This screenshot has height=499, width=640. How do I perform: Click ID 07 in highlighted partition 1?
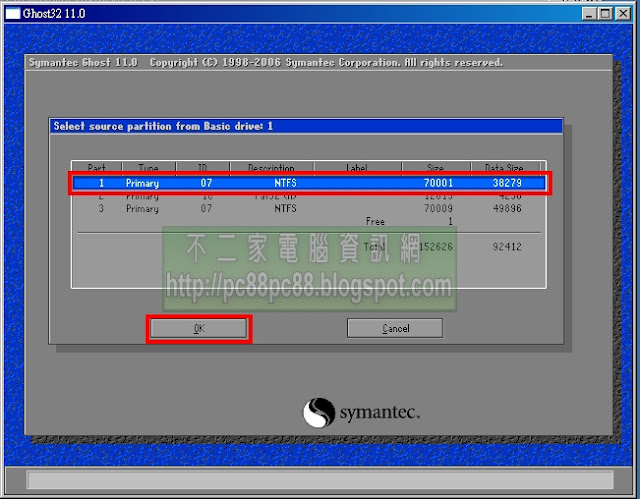[206, 183]
